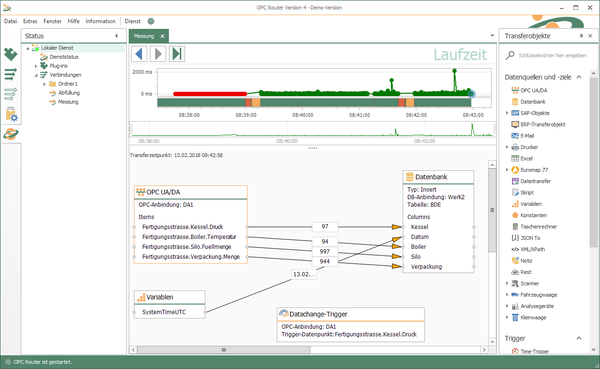The height and width of the screenshot is (369, 600).
Task: Collapse the Verbindungen tree node
Action: 36,75
